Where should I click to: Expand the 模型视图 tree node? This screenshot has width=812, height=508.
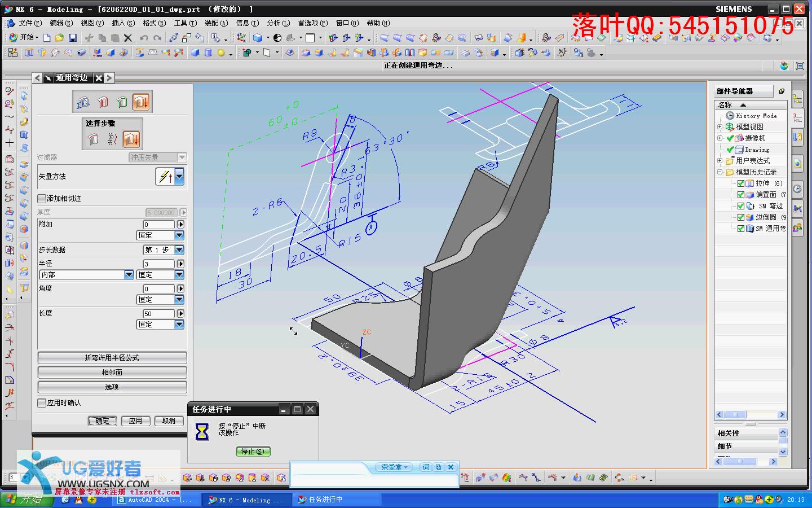pos(720,127)
